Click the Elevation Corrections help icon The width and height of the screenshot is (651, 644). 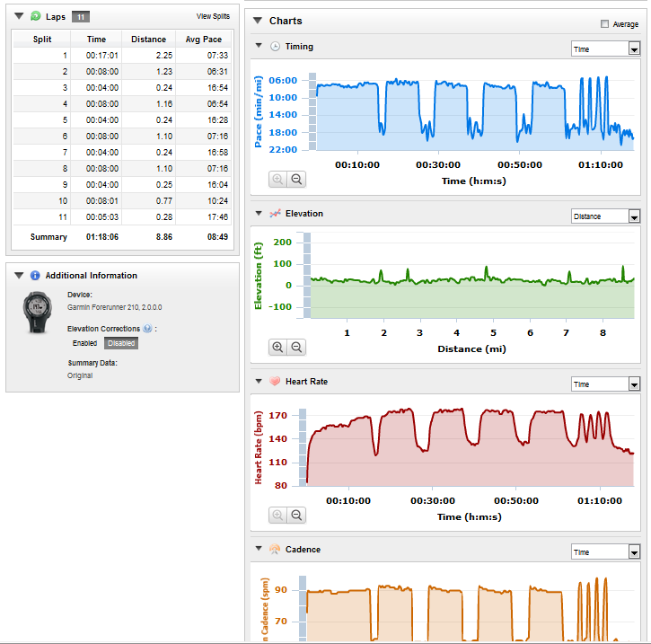[x=147, y=329]
